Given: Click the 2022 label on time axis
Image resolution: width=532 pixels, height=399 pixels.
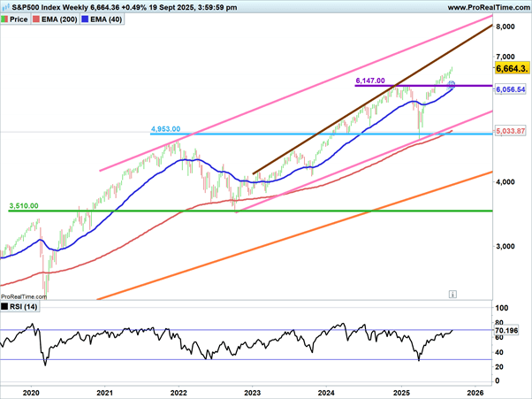Looking at the screenshot, I should pyautogui.click(x=179, y=393).
